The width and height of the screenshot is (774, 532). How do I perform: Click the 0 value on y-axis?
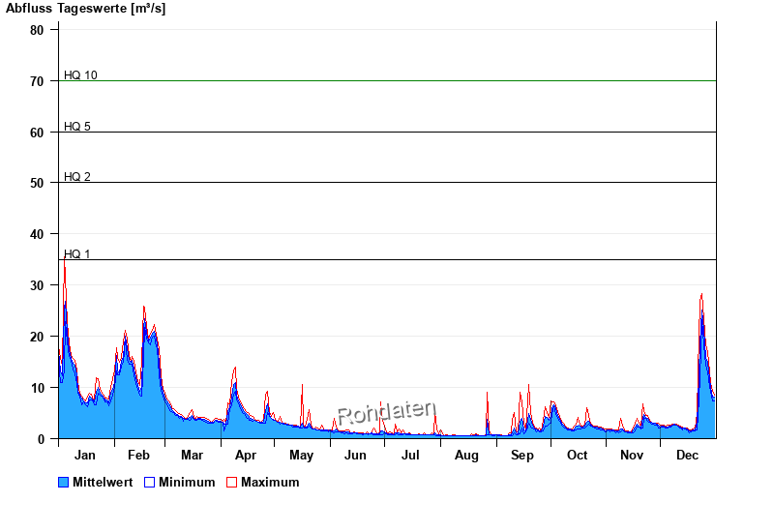pos(41,439)
